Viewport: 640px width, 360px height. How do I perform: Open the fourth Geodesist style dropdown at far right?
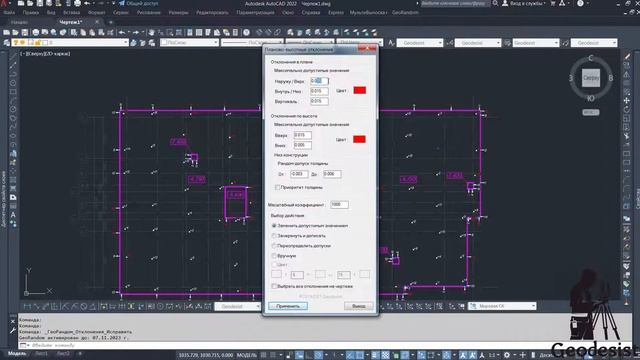(593, 42)
